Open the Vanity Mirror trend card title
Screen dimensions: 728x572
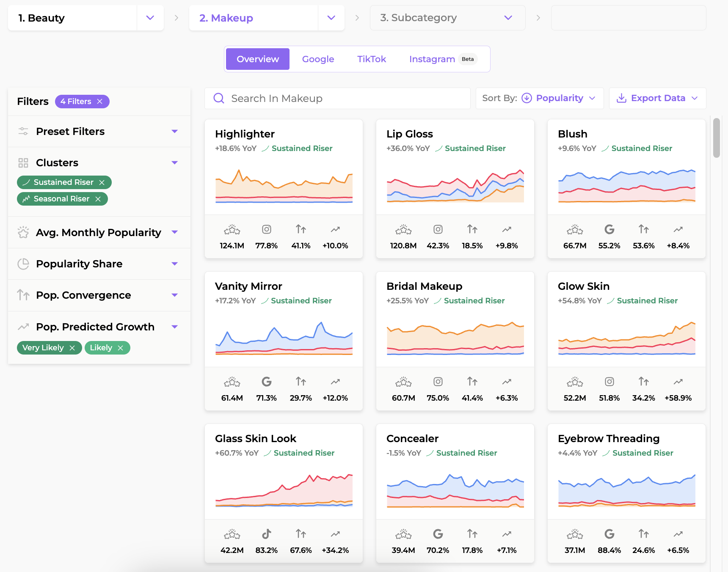pos(248,286)
